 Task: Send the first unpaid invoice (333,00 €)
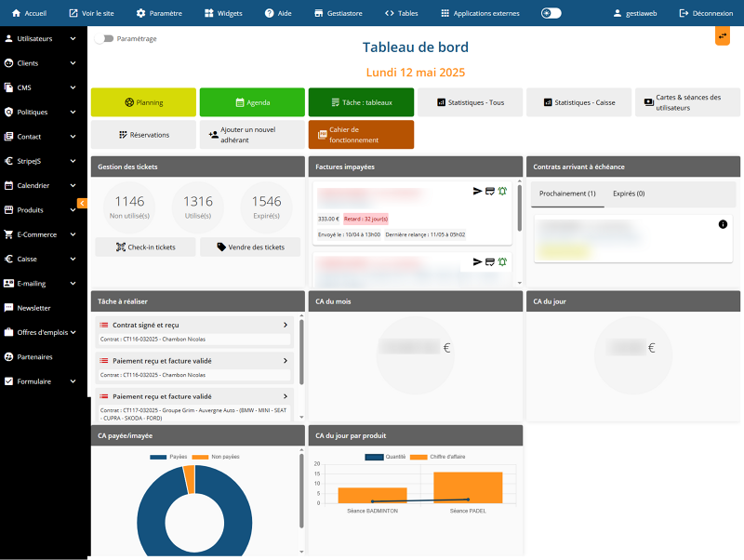tap(477, 192)
